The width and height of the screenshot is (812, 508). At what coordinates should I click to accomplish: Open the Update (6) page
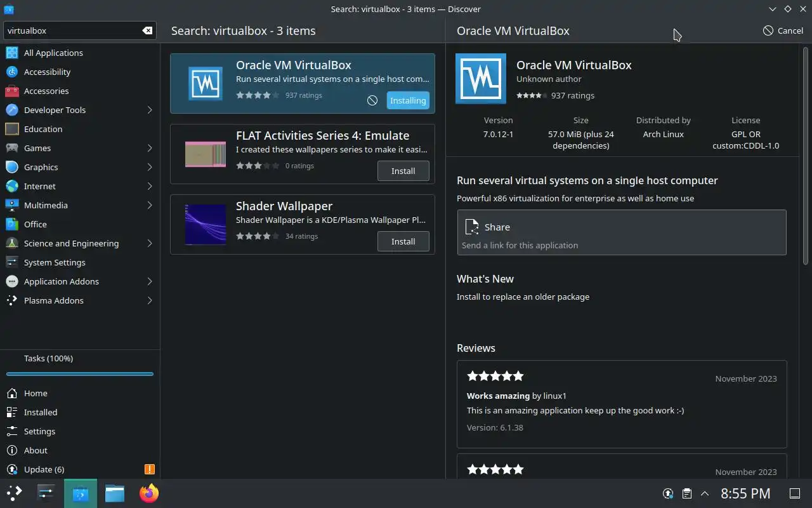(80, 469)
